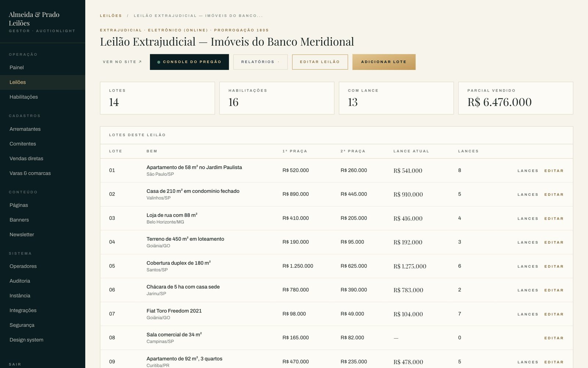Image resolution: width=588 pixels, height=368 pixels.
Task: View Lances for lot 05 Cobertura duplex
Action: [528, 266]
